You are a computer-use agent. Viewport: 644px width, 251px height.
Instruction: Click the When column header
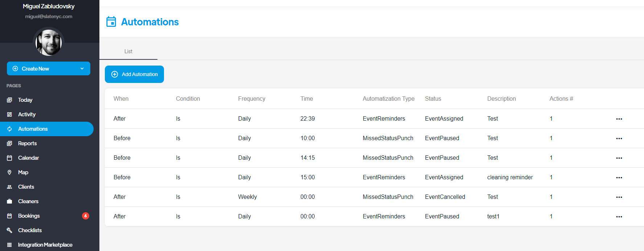pos(121,99)
